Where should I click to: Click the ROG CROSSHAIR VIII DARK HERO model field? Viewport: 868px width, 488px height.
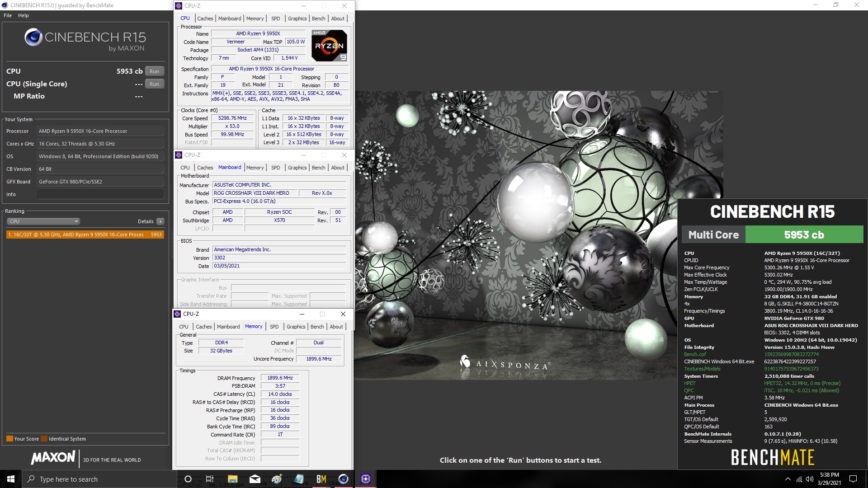(255, 193)
